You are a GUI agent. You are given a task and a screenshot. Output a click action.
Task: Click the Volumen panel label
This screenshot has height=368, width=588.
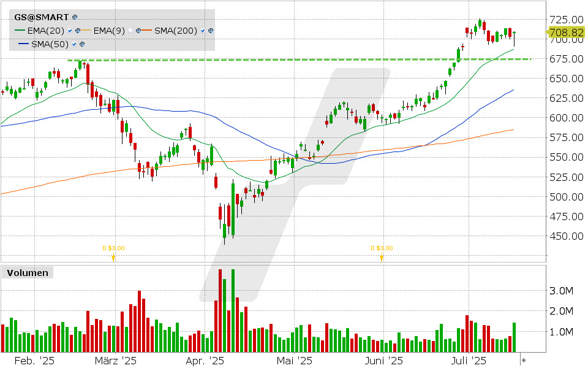coord(28,273)
